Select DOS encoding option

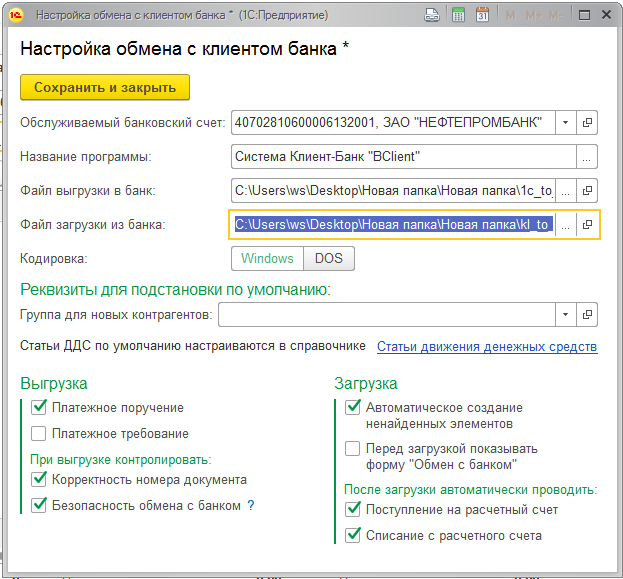click(329, 259)
